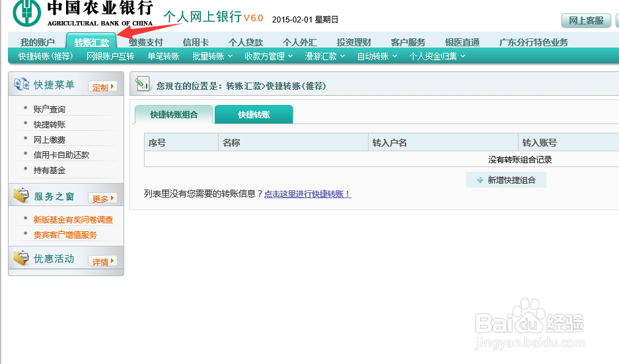Open 持有基金 in the quick menu
The height and width of the screenshot is (364, 619).
(x=50, y=170)
